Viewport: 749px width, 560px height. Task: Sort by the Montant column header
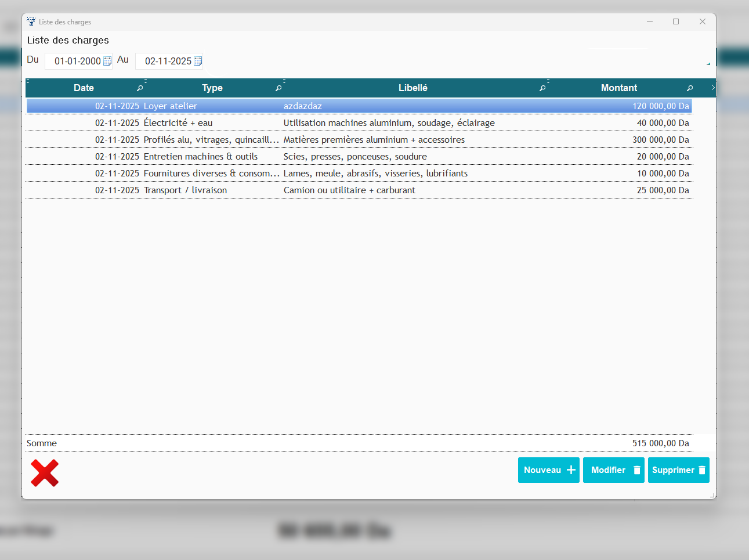618,88
